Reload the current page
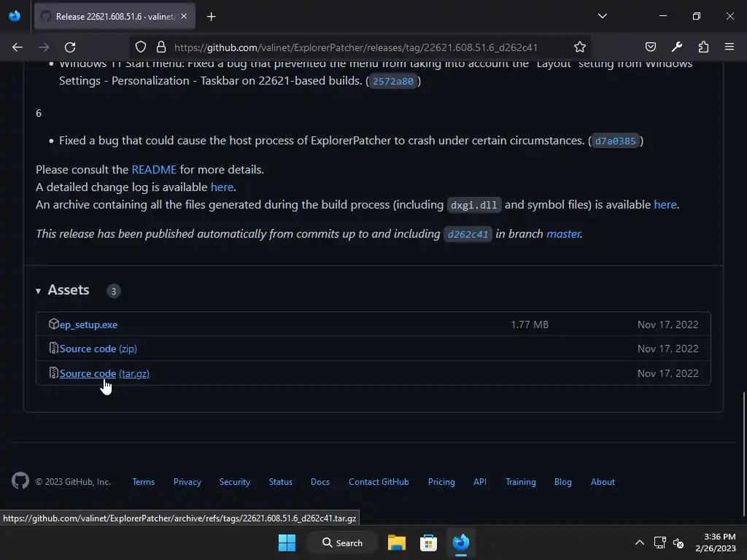747x560 pixels. pyautogui.click(x=70, y=47)
